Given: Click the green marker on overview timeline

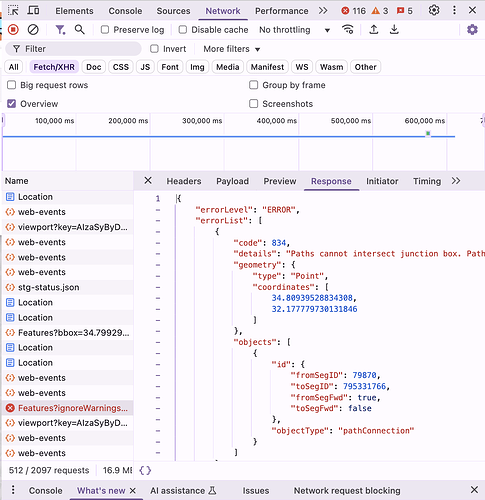Looking at the screenshot, I should pyautogui.click(x=428, y=134).
